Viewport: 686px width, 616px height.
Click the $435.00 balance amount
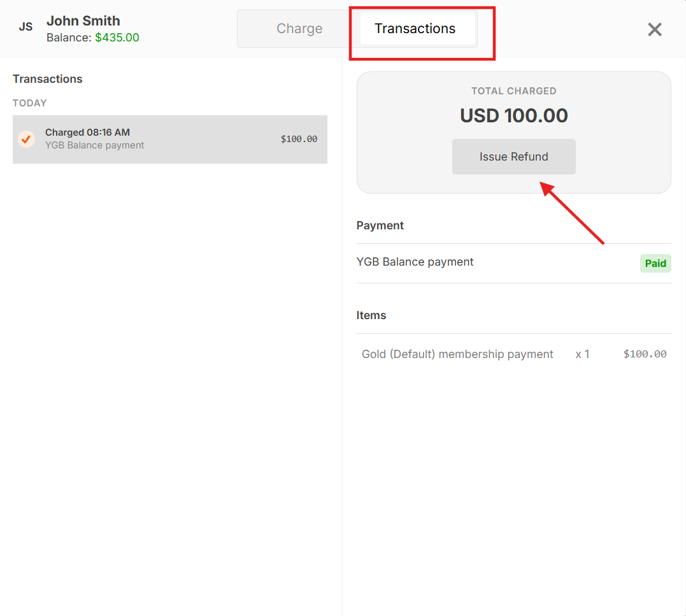[x=117, y=38]
